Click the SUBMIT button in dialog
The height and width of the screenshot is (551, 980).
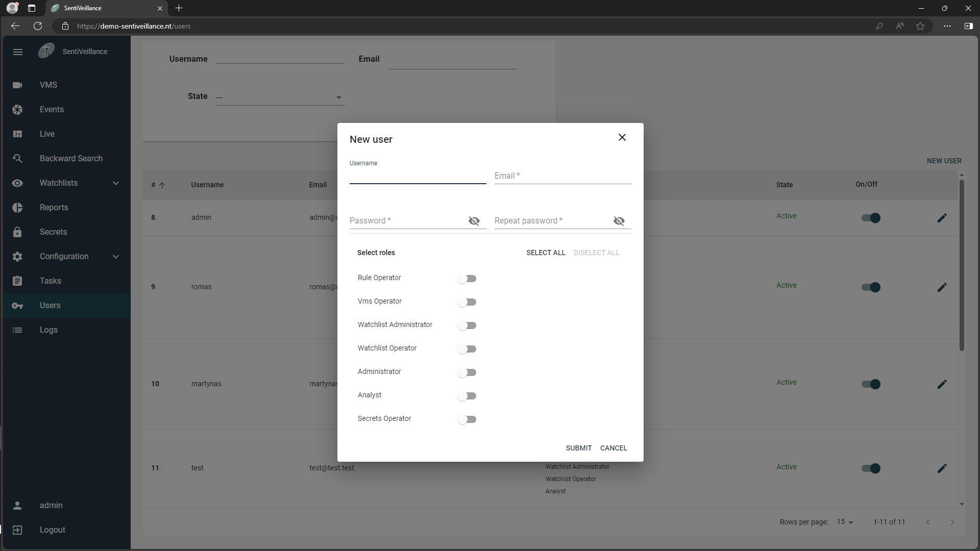coord(578,448)
